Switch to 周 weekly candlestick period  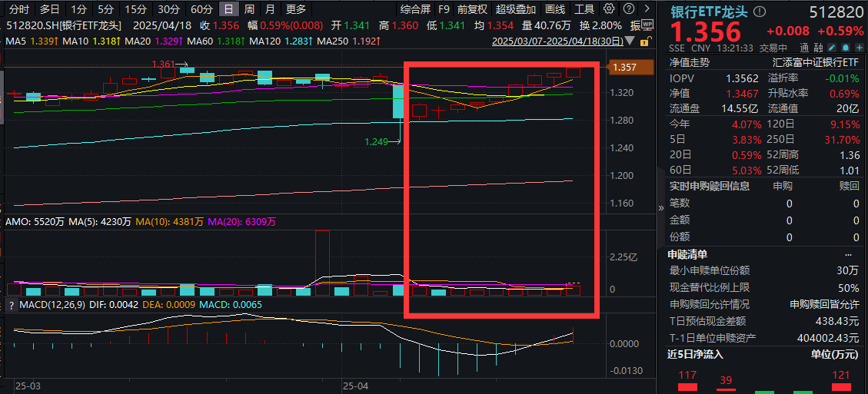pos(249,9)
